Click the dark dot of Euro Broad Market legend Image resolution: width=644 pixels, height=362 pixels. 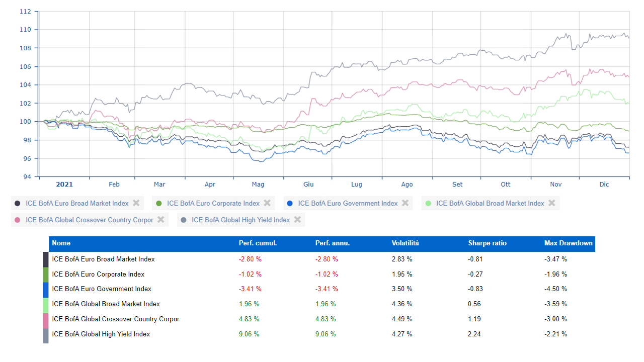point(18,204)
